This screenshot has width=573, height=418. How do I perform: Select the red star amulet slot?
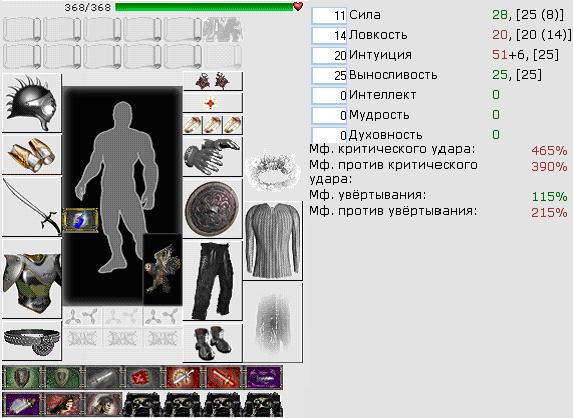[213, 103]
